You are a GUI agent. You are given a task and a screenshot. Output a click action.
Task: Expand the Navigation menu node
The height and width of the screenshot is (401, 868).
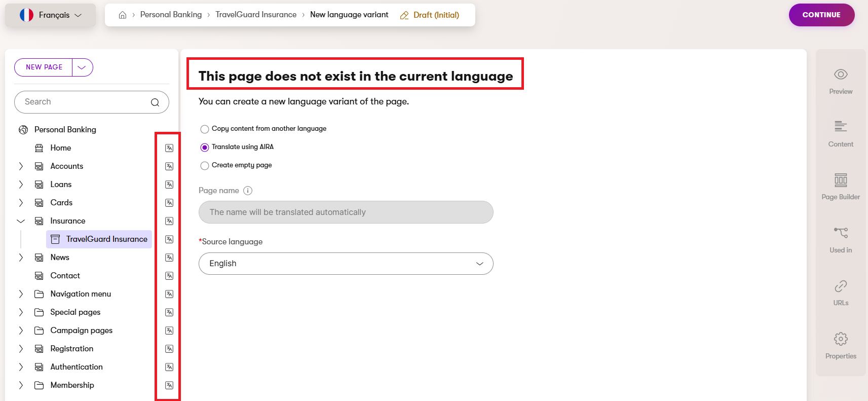[x=21, y=294]
